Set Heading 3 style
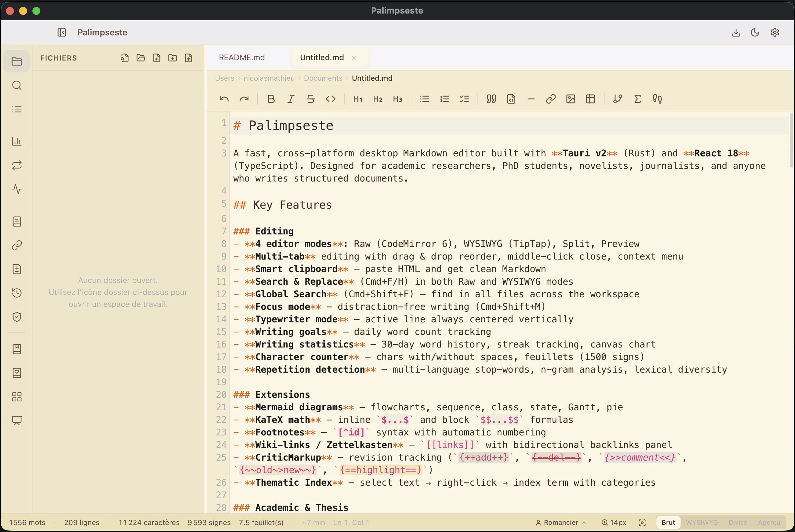 pyautogui.click(x=397, y=99)
